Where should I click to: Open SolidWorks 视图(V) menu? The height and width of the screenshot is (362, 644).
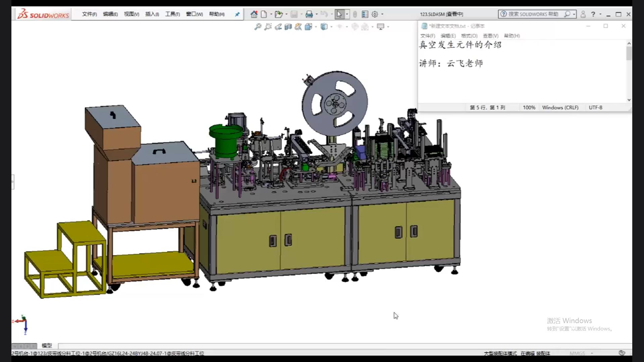coord(131,14)
